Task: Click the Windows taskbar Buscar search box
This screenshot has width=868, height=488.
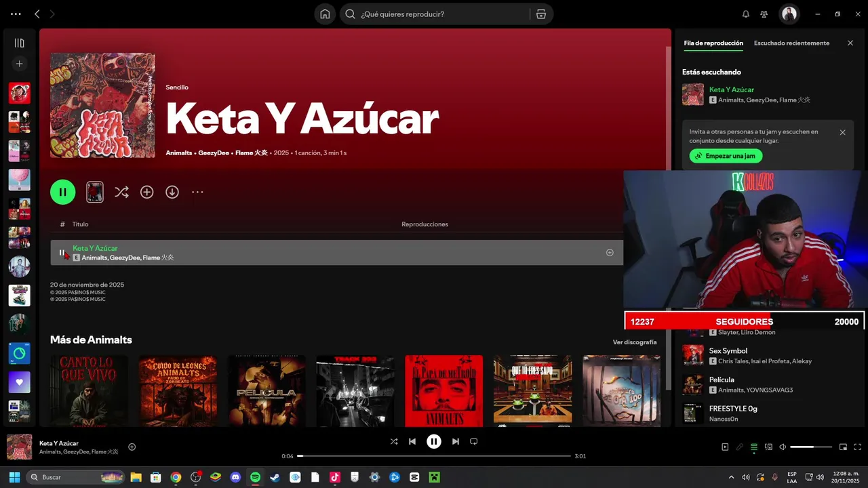Action: [x=75, y=477]
